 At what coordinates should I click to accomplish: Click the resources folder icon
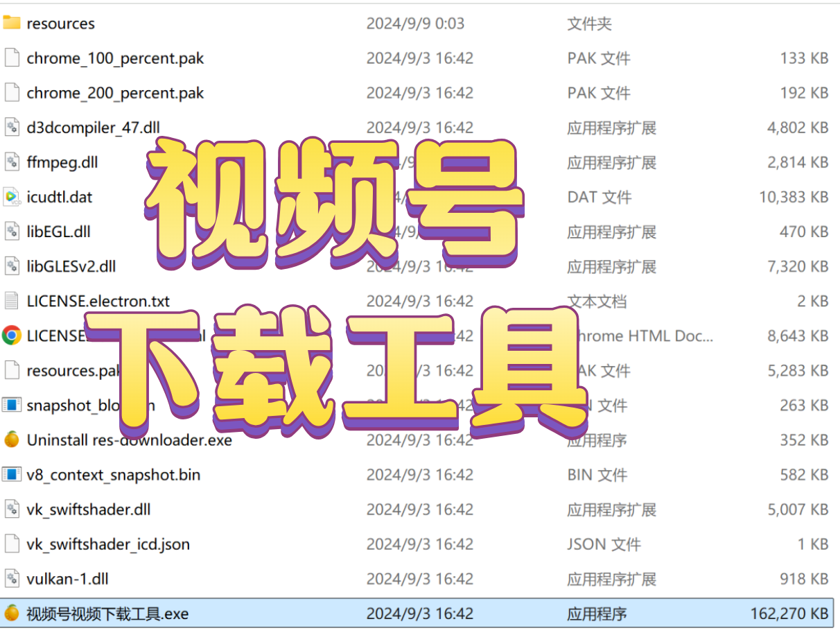coord(12,23)
